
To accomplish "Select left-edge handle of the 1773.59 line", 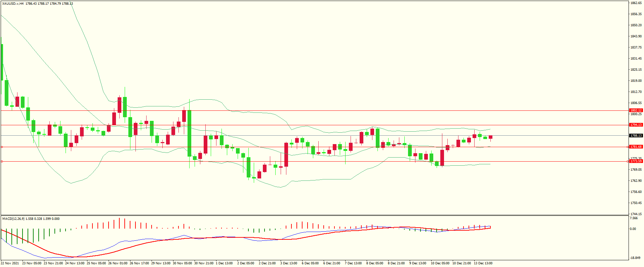I will point(2,161).
